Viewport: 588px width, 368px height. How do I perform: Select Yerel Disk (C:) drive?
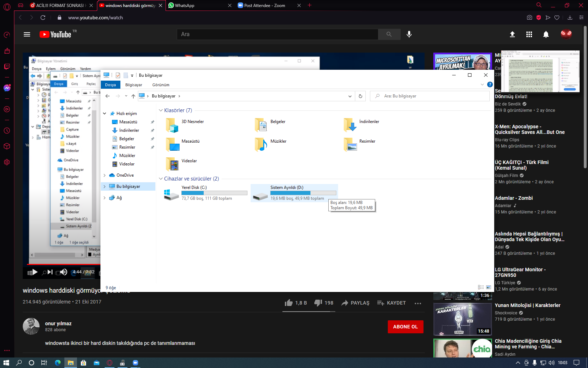(x=206, y=193)
